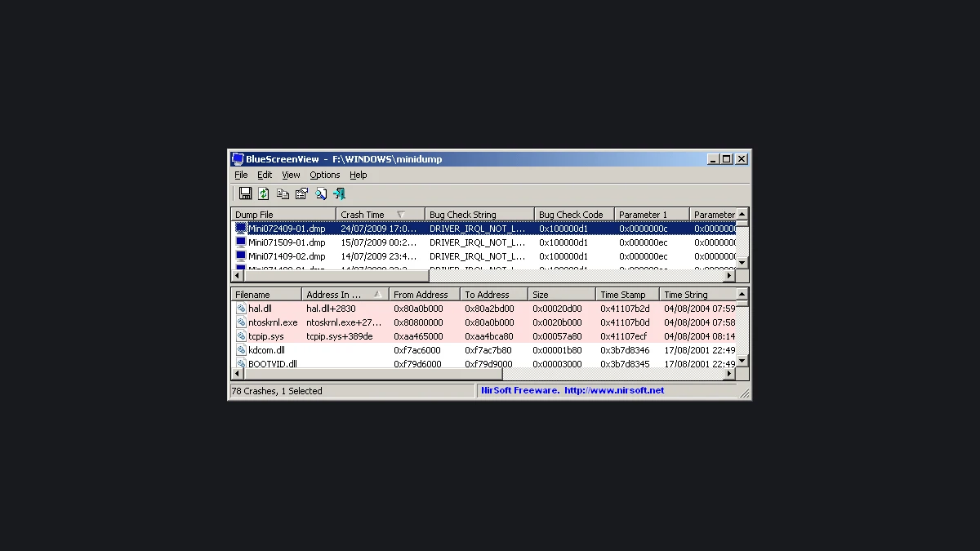
Task: Click the Refresh toolbar icon
Action: [264, 193]
